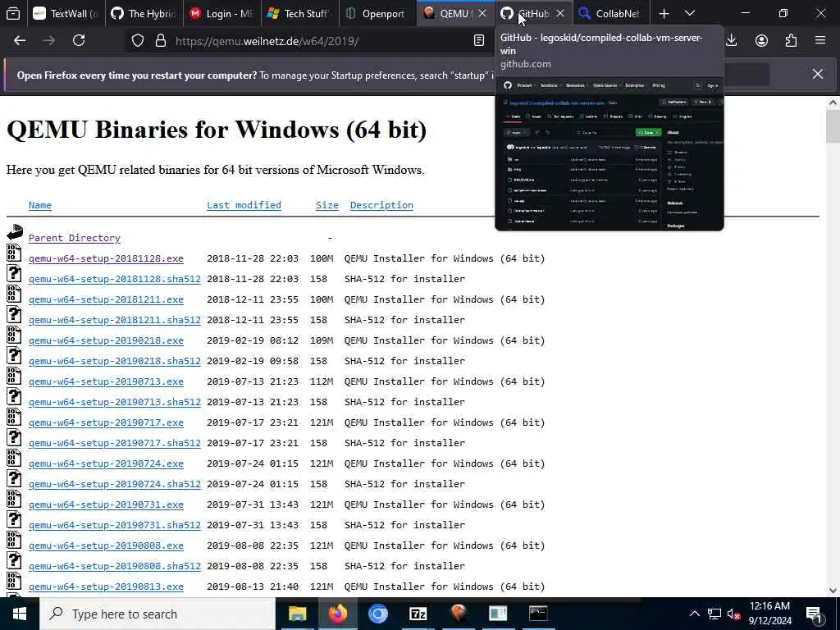Viewport: 840px width, 630px height.
Task: Show hidden system tray icons chevron
Action: point(694,614)
